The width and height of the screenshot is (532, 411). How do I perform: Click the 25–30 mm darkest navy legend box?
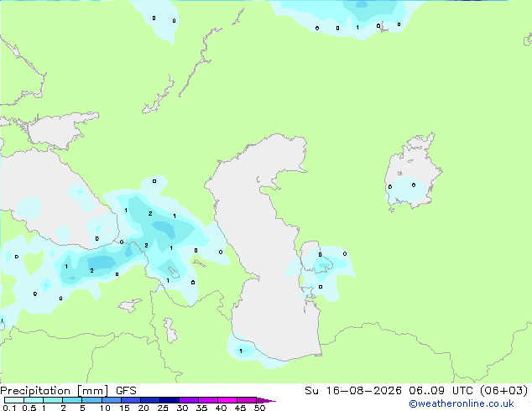click(169, 400)
